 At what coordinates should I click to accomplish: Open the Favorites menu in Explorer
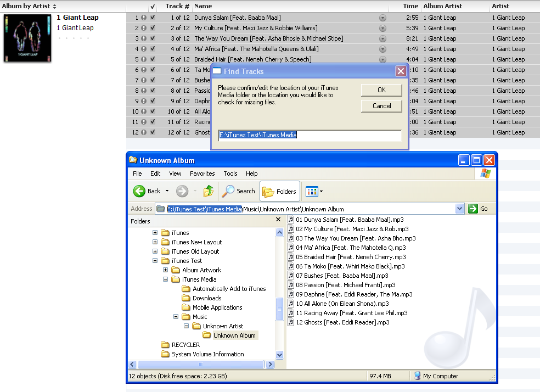(202, 173)
